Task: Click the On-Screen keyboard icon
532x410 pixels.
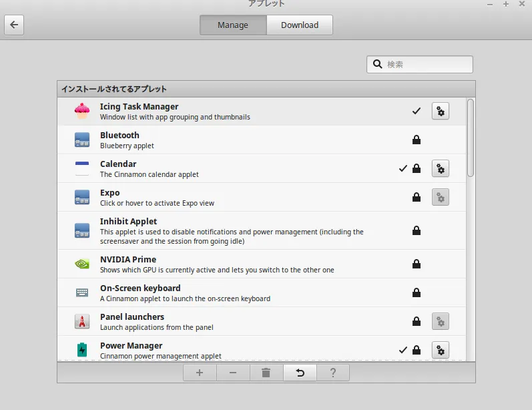Action: pos(82,292)
